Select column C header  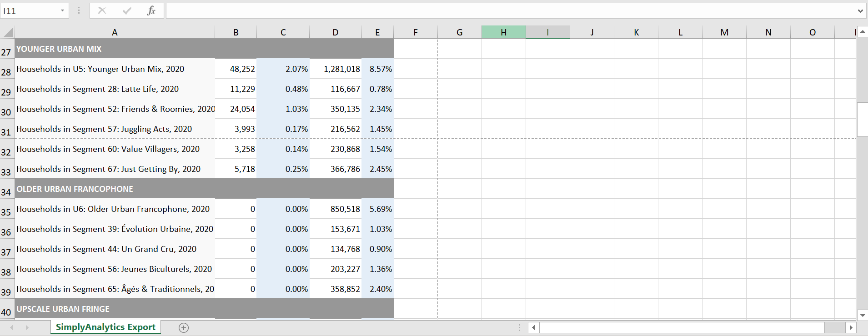(x=283, y=32)
